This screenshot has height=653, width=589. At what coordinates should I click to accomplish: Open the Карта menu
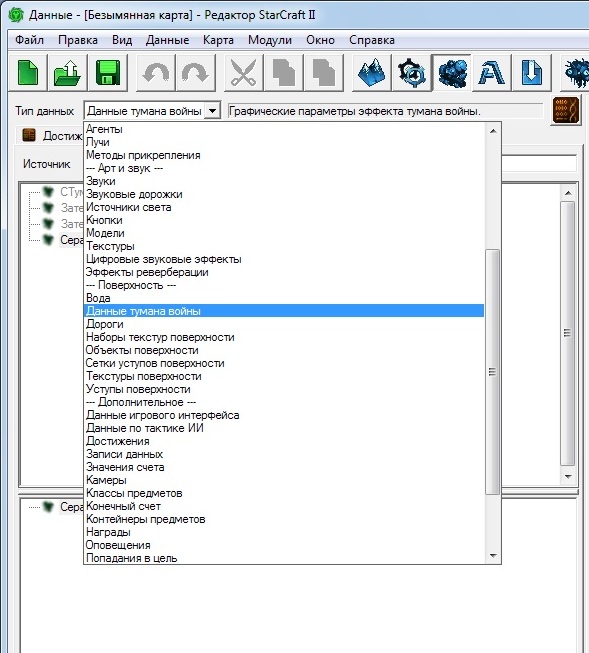point(218,40)
